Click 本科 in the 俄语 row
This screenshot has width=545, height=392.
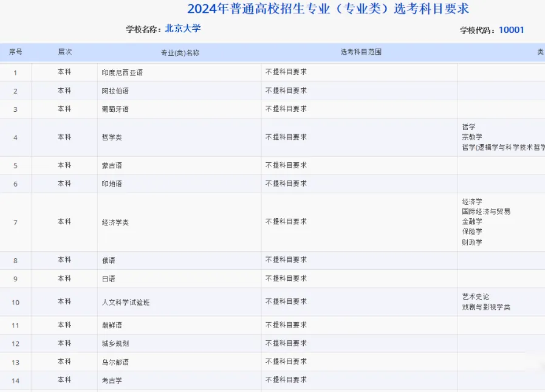pos(64,260)
